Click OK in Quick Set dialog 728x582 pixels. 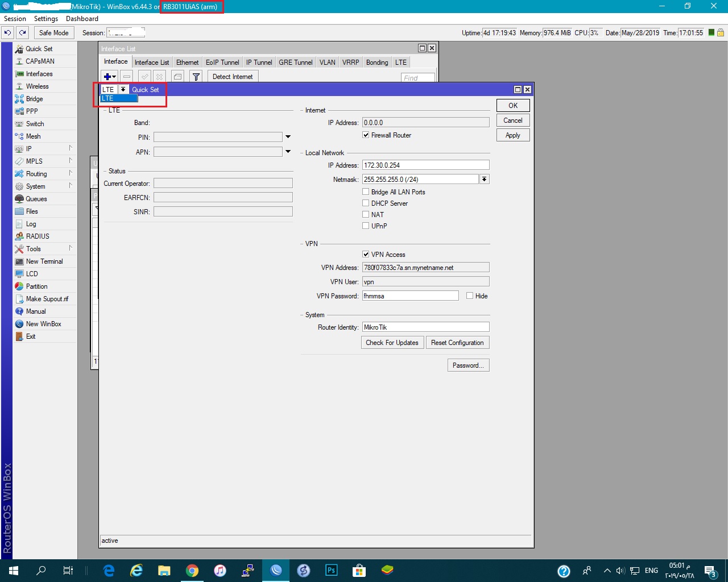click(513, 106)
